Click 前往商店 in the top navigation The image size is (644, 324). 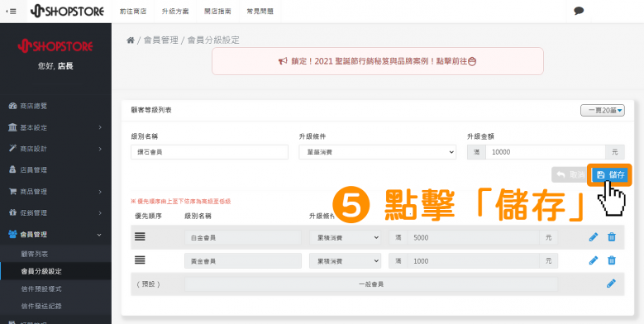click(132, 12)
